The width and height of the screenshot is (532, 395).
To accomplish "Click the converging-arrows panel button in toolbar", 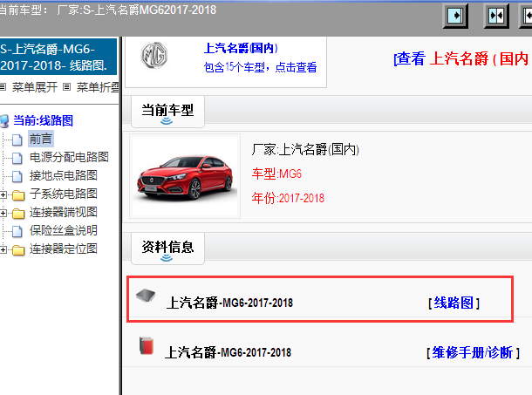I will (496, 16).
